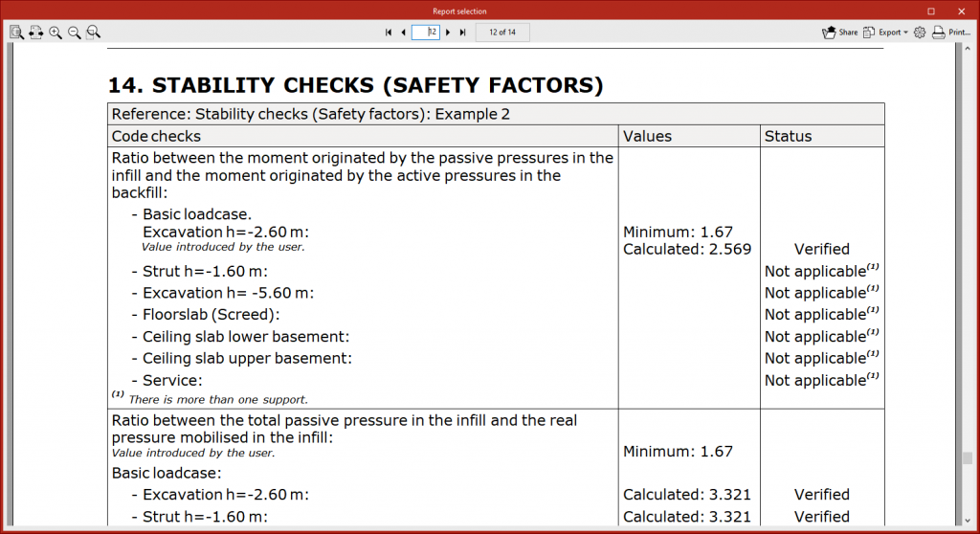Click 'Verified' beside Excavation h=-2.60 m second check
Image resolution: width=980 pixels, height=534 pixels.
tap(822, 495)
